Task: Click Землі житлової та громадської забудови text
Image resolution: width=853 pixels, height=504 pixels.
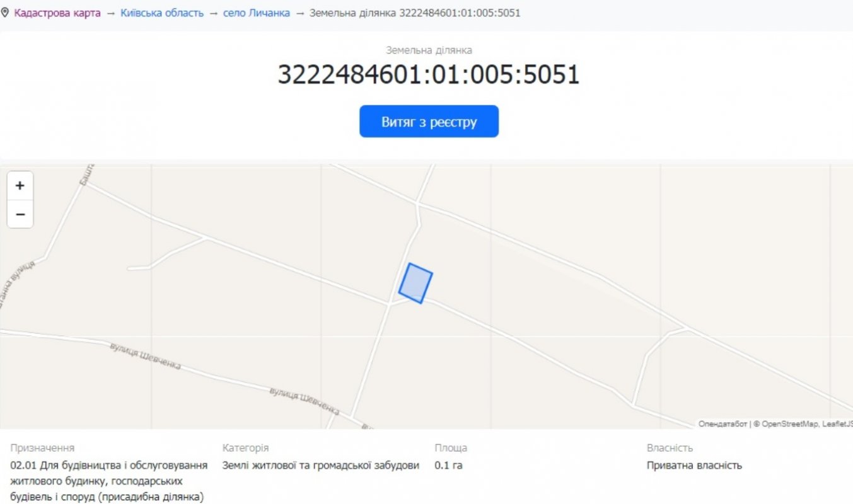Action: tap(321, 466)
